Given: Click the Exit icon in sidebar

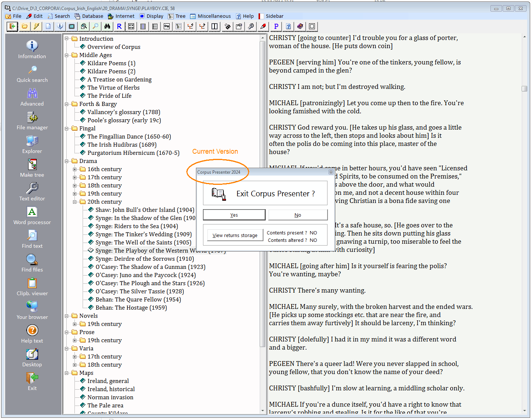Looking at the screenshot, I should click(32, 378).
